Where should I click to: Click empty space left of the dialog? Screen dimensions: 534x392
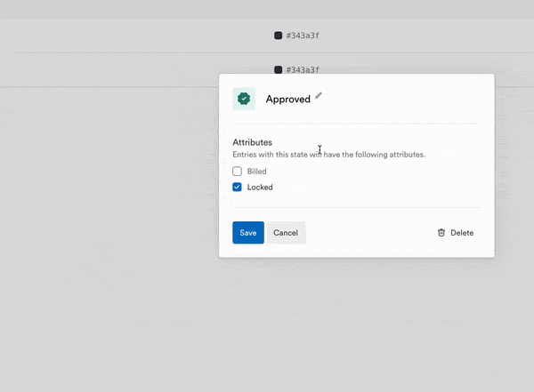107,178
